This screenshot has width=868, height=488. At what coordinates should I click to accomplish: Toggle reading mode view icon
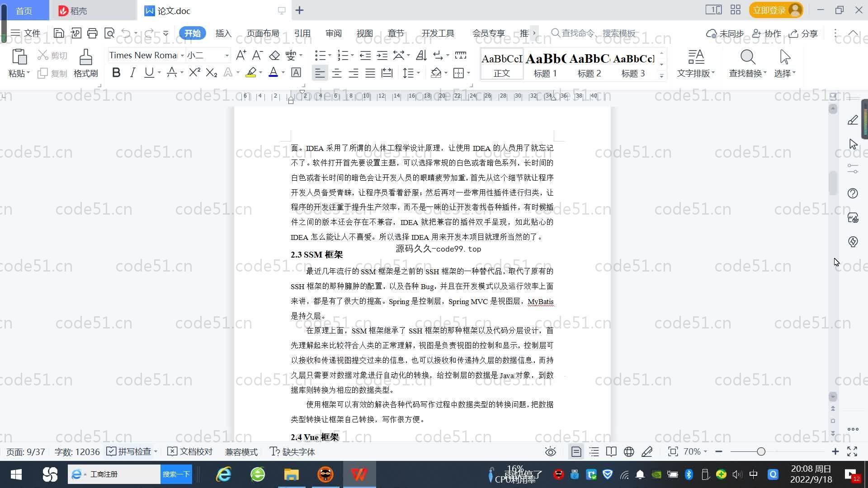click(x=611, y=452)
